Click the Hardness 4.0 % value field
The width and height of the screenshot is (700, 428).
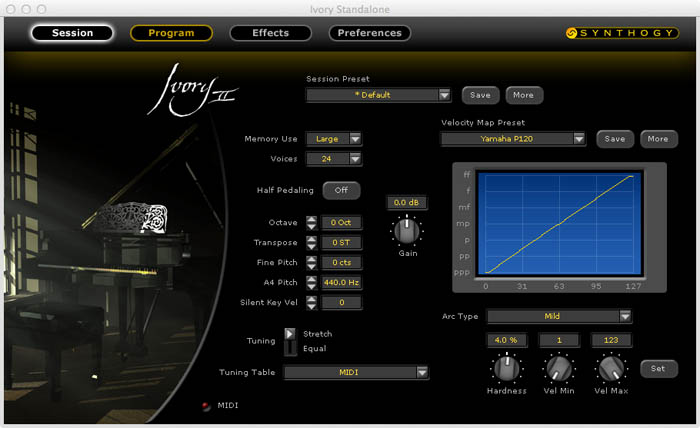coord(506,340)
